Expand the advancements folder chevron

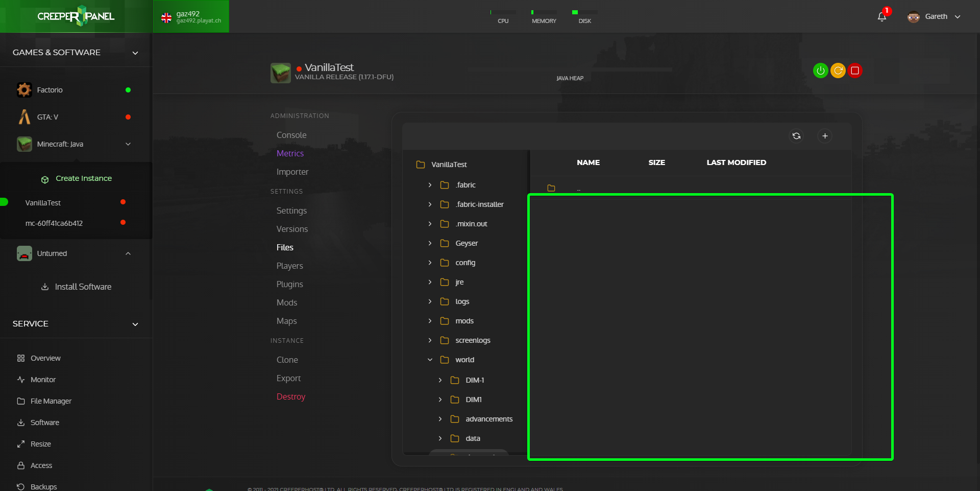pos(440,419)
